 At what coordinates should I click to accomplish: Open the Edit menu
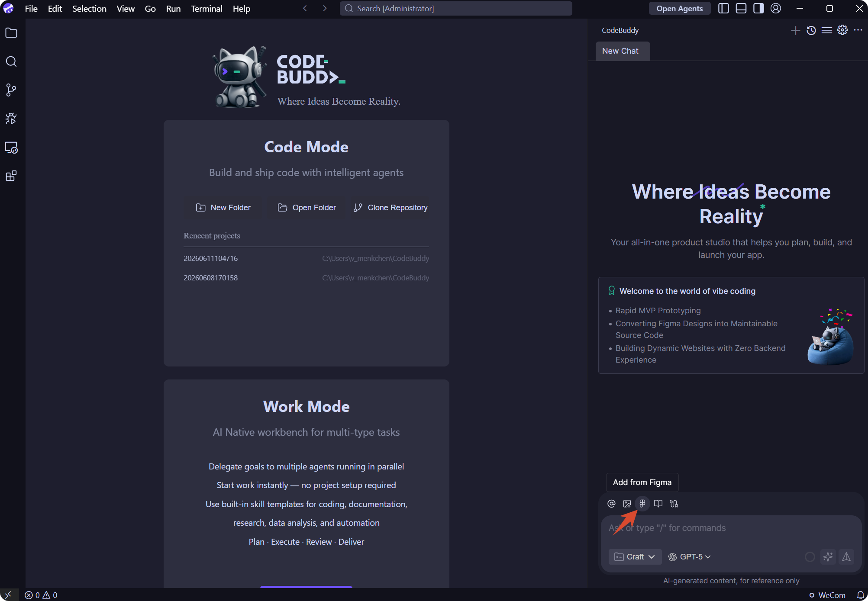pos(55,9)
